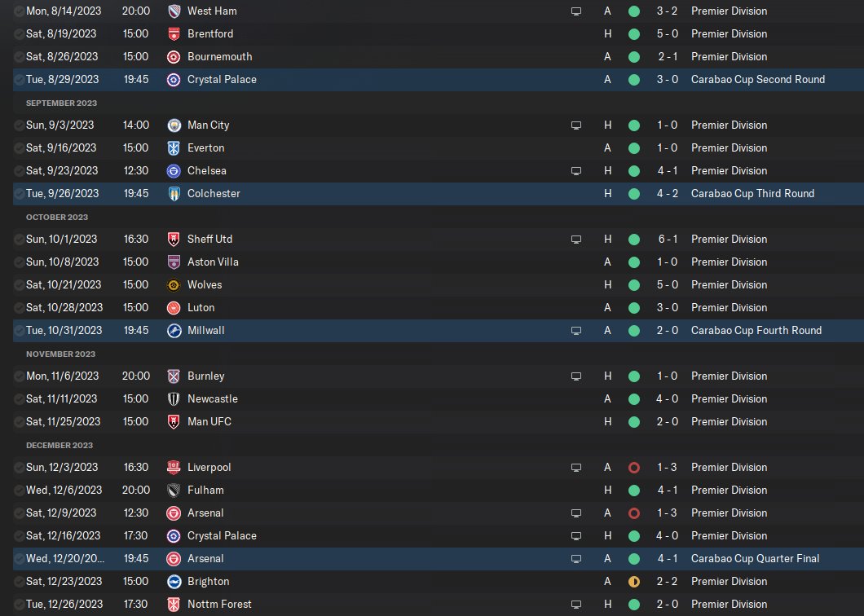
Task: Click the TV icon on Sheff Utd row
Action: (x=575, y=239)
